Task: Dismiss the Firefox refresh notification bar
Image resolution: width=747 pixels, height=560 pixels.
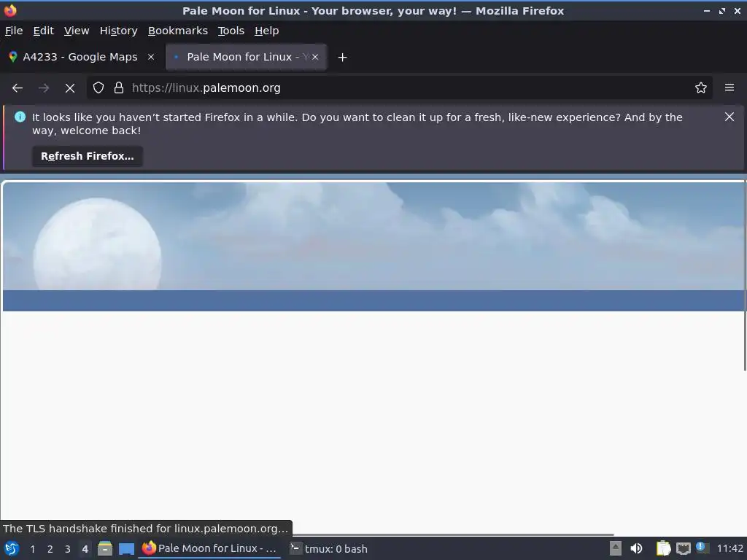Action: pyautogui.click(x=729, y=117)
